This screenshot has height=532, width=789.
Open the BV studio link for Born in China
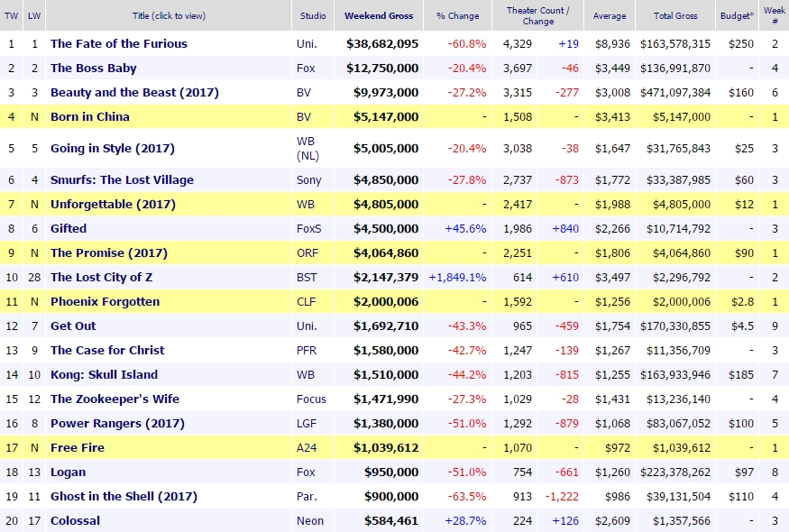tap(304, 116)
